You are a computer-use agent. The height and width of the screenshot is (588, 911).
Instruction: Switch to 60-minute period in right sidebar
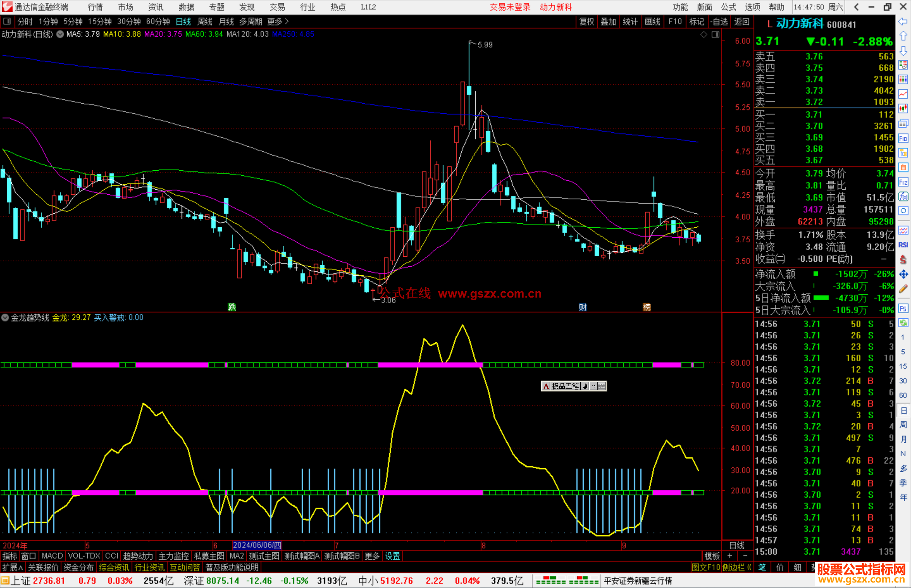click(x=903, y=395)
